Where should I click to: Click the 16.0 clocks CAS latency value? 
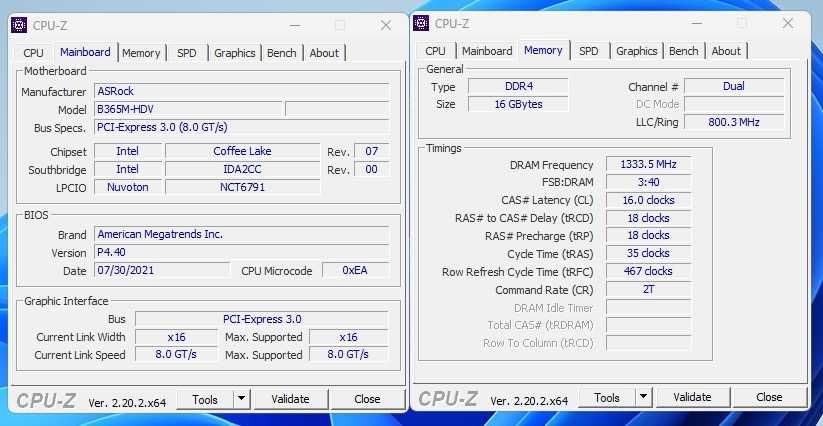tap(648, 200)
